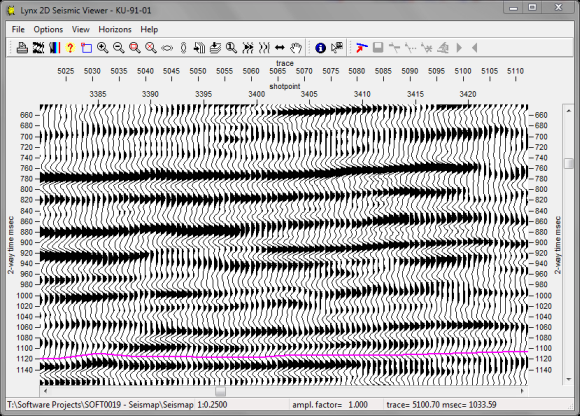Click the grayed right-pointing triangle icon

(x=459, y=48)
